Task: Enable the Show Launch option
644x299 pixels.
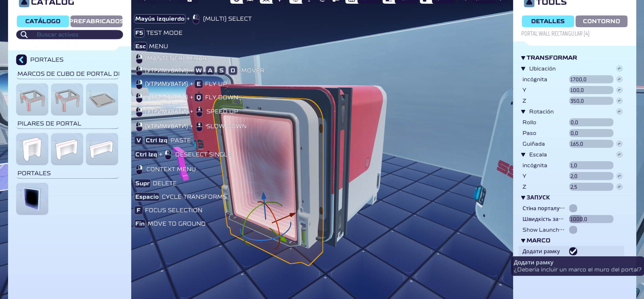Action: tap(573, 230)
